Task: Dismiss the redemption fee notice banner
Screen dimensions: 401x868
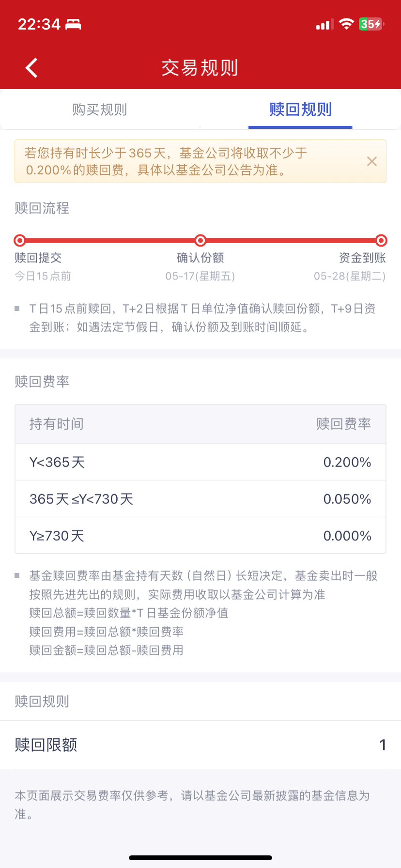Action: click(371, 161)
